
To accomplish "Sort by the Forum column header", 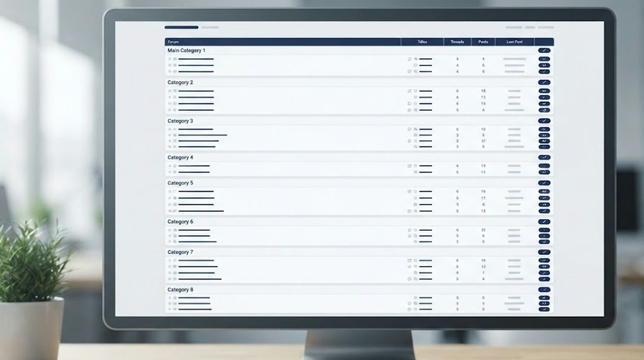I will click(173, 42).
